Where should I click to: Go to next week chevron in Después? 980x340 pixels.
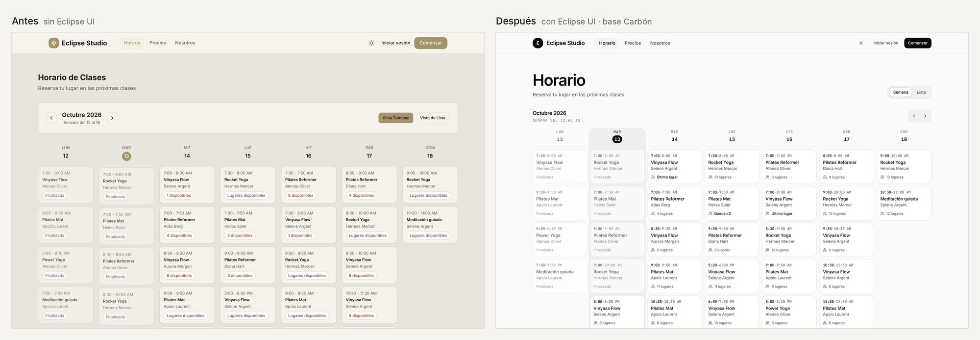point(925,116)
